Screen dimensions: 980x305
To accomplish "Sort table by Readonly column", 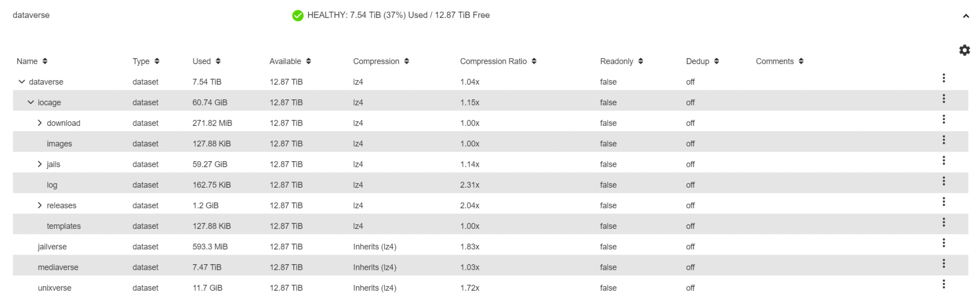I will pyautogui.click(x=621, y=61).
